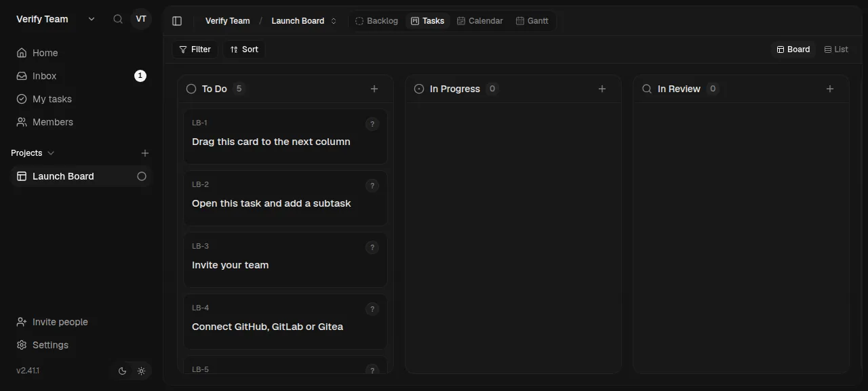Click the In Progress count of 0
Screen dimensions: 868x391
coord(492,89)
